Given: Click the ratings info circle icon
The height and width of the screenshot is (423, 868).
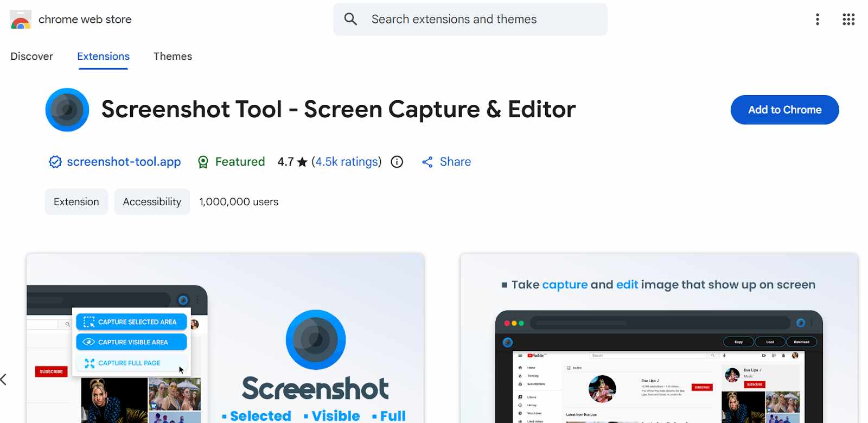Looking at the screenshot, I should coord(397,162).
